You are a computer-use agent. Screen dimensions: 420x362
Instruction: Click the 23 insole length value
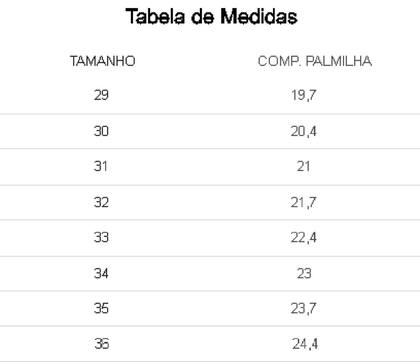(x=304, y=273)
